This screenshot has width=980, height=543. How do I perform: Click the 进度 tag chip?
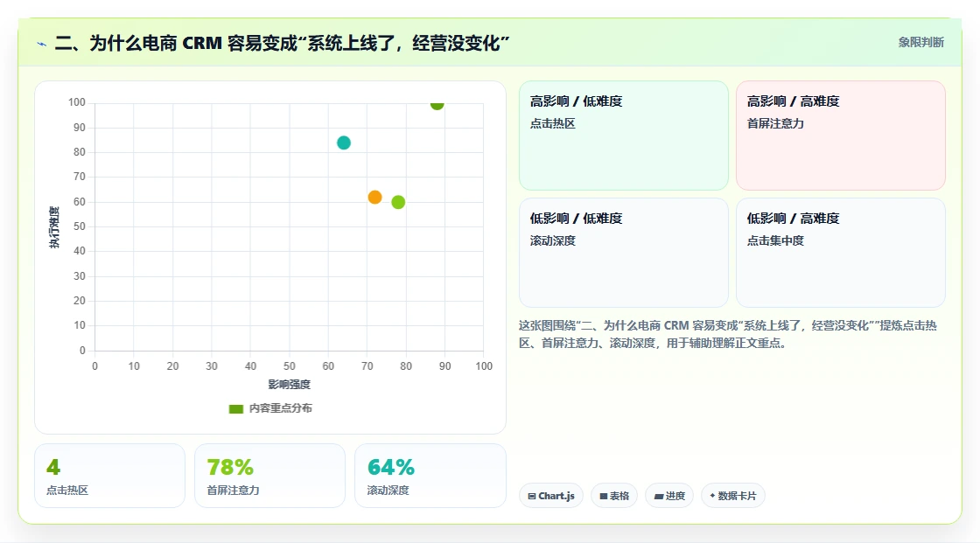click(x=669, y=496)
